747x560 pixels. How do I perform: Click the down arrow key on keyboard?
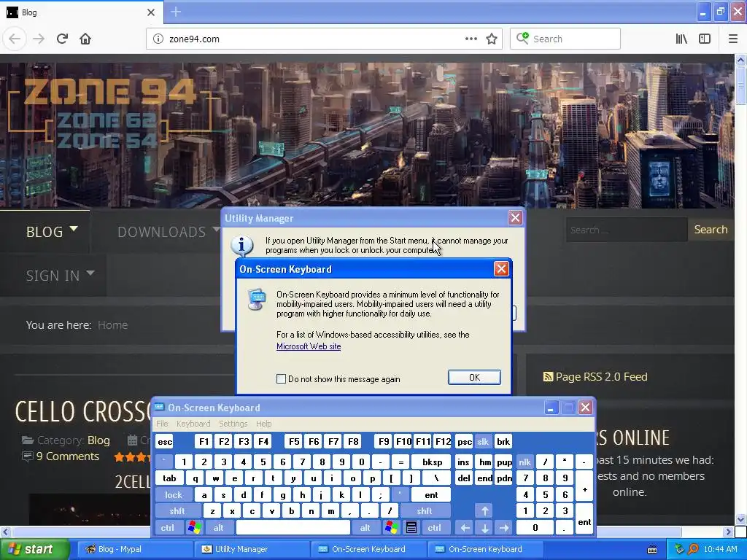click(484, 527)
